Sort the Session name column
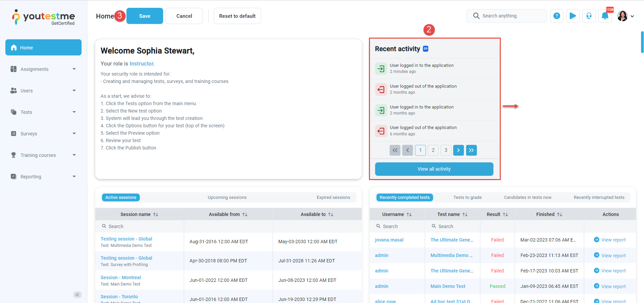Image resolution: width=644 pixels, height=303 pixels. tap(156, 214)
